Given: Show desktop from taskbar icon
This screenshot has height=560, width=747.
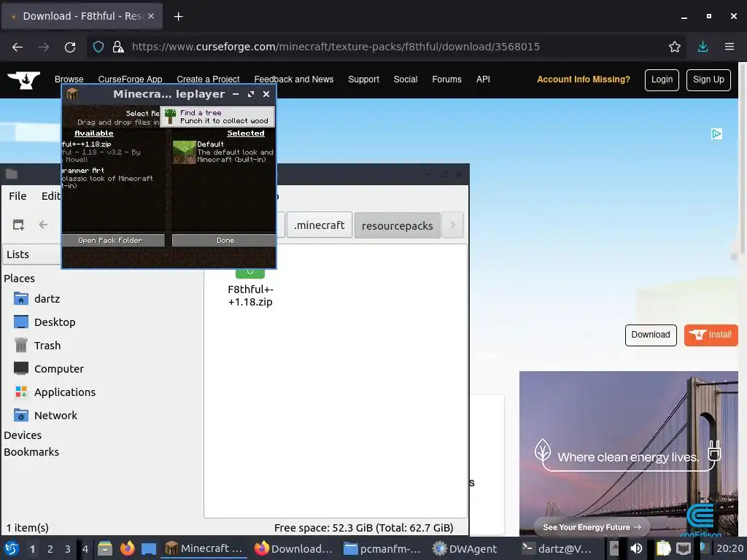Looking at the screenshot, I should tap(149, 548).
